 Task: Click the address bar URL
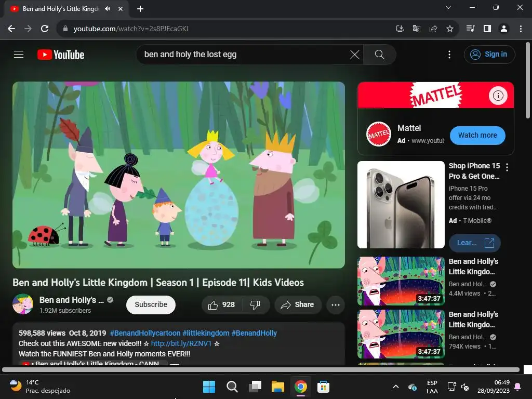click(131, 29)
